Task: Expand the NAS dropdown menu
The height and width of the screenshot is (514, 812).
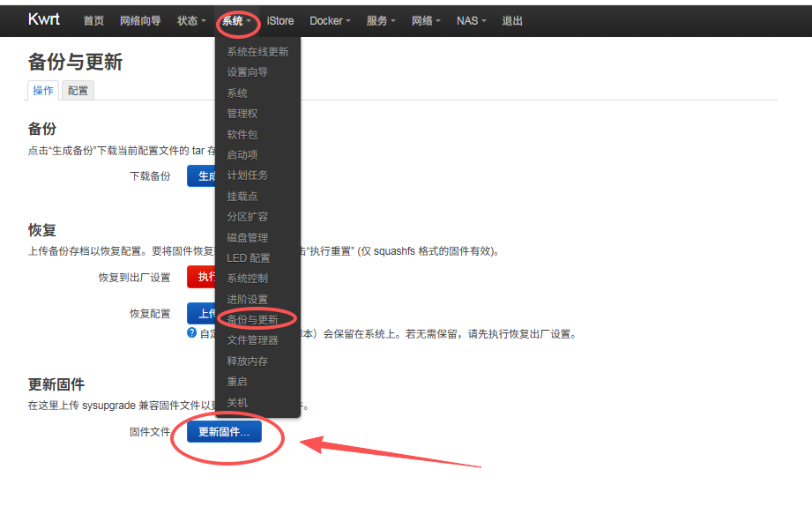Action: point(469,20)
